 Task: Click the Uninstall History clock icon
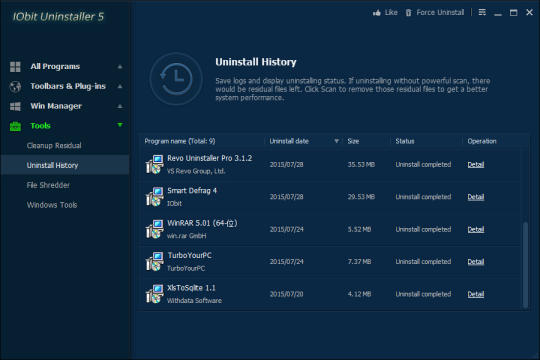coord(176,79)
